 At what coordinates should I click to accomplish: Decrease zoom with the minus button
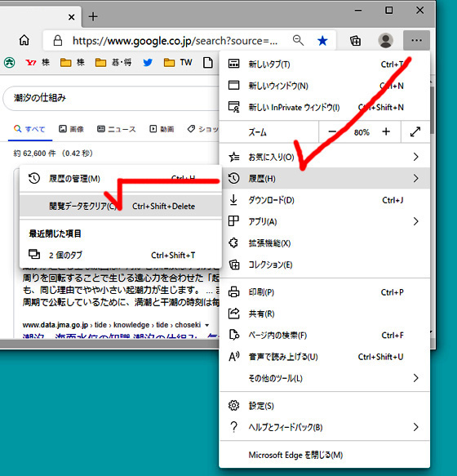[332, 131]
